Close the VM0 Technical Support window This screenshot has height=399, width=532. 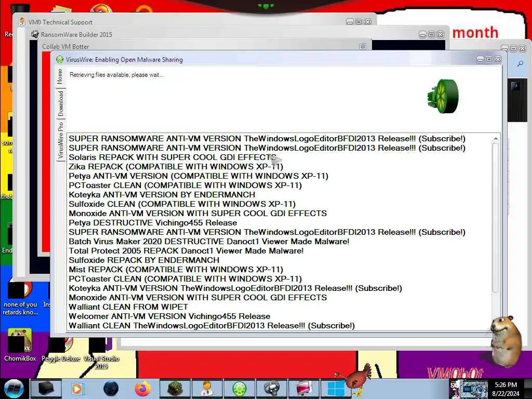[367, 22]
